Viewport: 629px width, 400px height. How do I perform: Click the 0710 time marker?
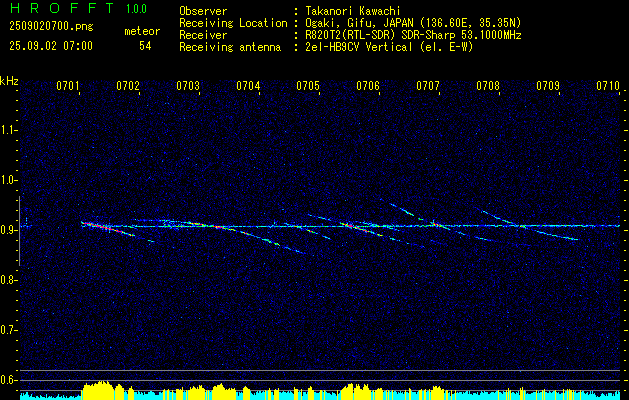pos(608,86)
